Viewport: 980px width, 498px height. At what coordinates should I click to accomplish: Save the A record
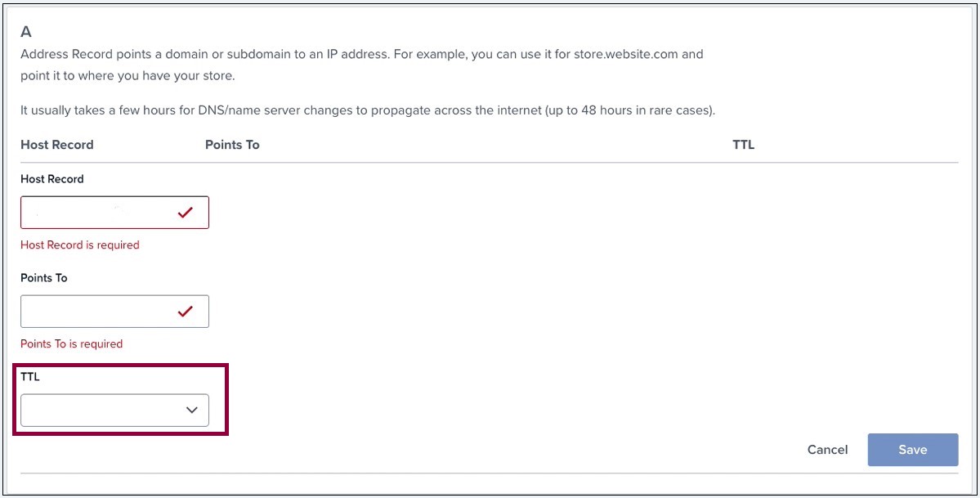tap(912, 449)
